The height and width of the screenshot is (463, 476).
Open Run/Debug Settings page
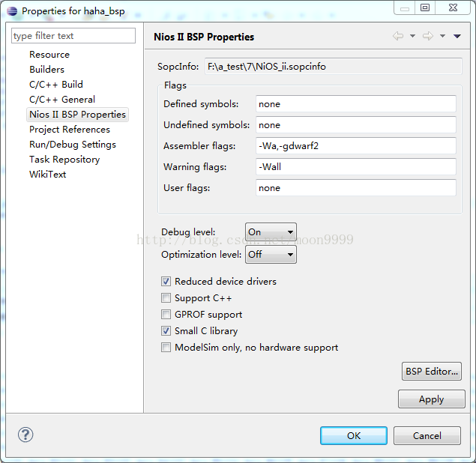click(73, 145)
